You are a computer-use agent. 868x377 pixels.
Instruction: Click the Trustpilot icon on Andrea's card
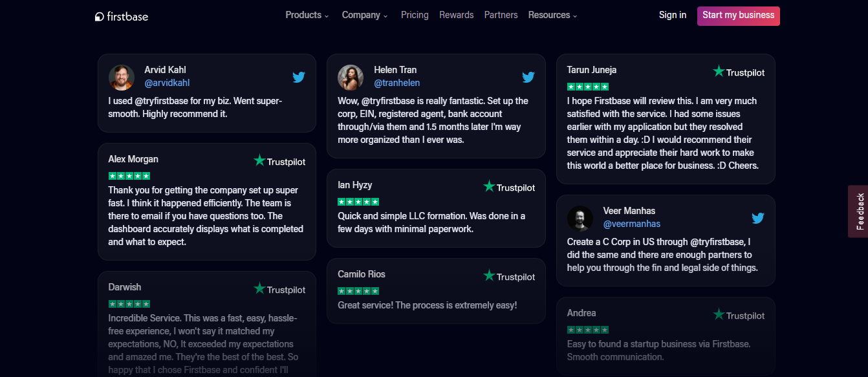(x=738, y=315)
